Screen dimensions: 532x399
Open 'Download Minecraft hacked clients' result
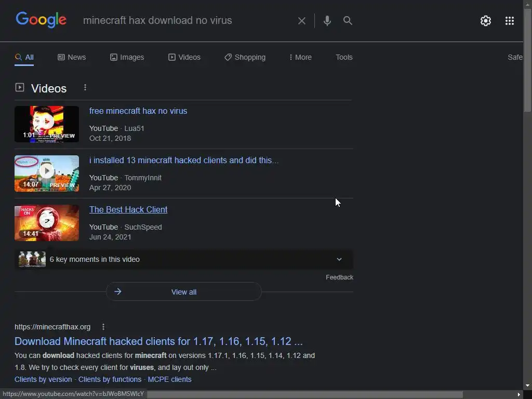point(158,341)
